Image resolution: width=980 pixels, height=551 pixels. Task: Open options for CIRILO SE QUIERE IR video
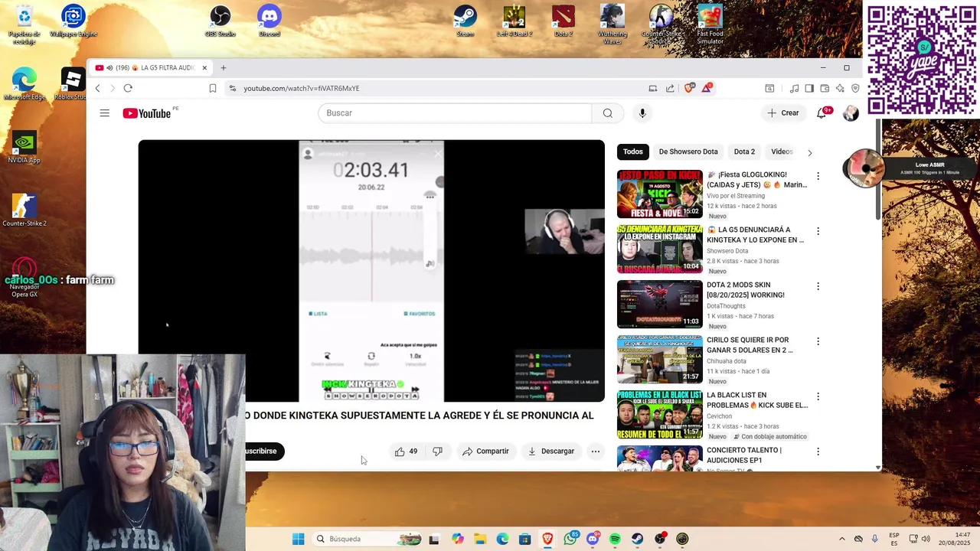click(818, 341)
